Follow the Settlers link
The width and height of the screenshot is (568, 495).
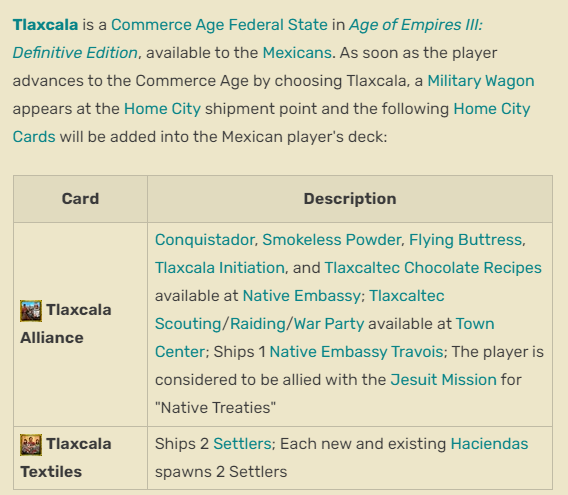point(242,444)
